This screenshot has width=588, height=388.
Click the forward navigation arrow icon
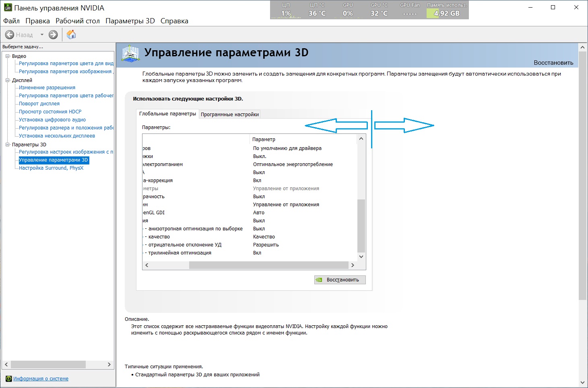click(53, 35)
